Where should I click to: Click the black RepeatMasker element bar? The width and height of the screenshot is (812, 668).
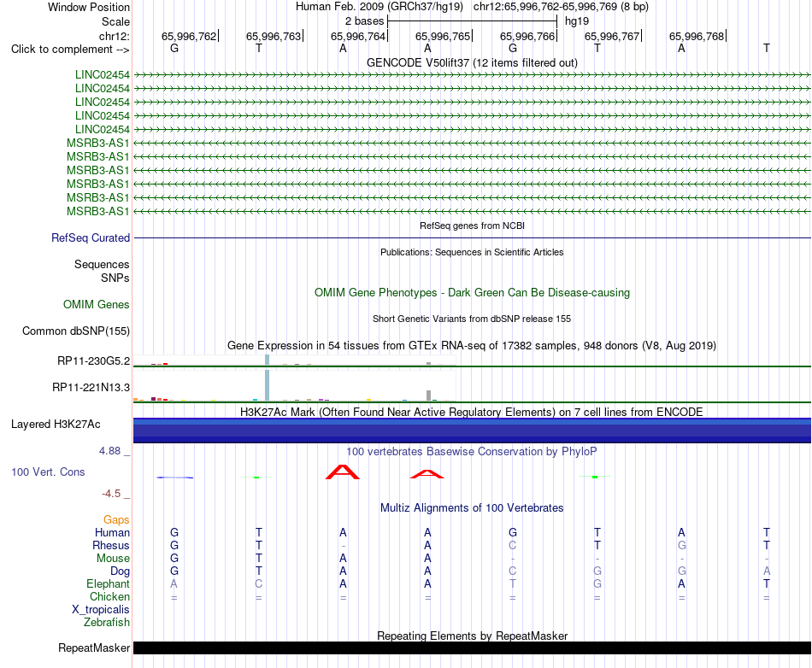point(472,647)
